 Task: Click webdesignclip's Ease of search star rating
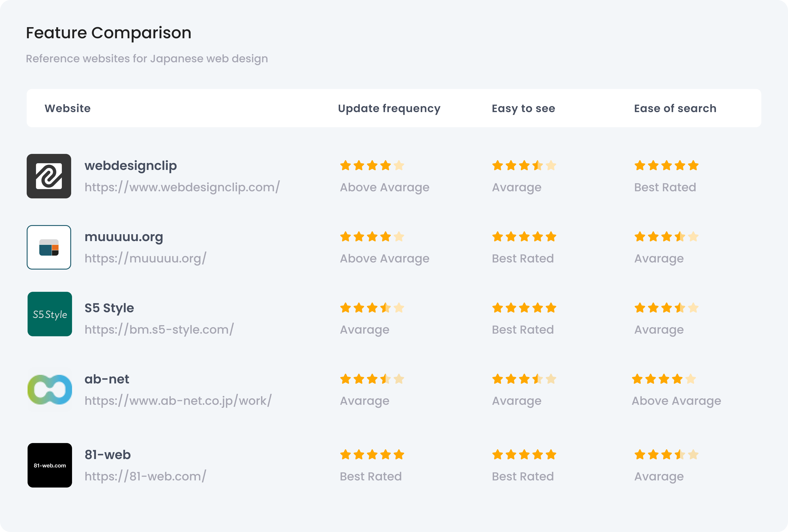coord(666,165)
